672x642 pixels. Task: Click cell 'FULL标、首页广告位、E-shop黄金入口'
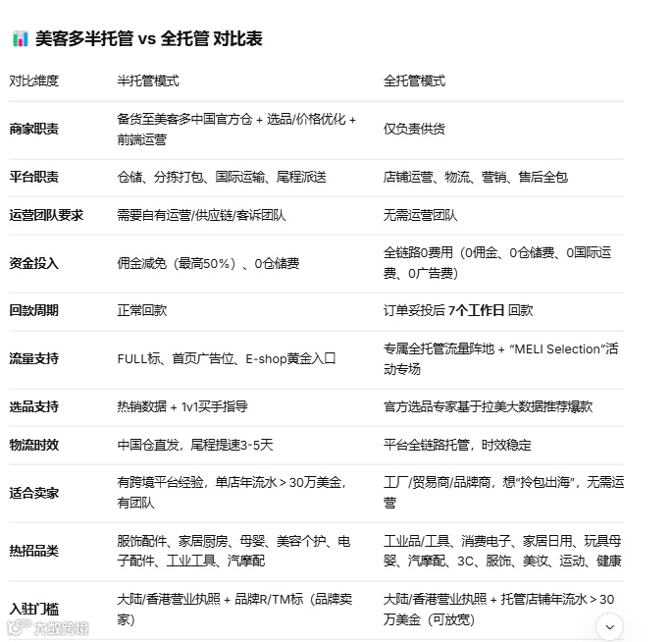tap(227, 358)
